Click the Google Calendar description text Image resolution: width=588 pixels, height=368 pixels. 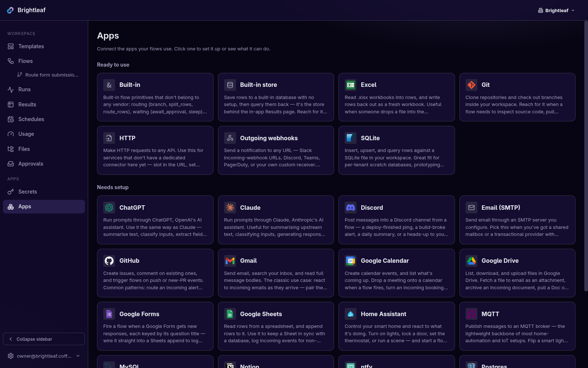click(396, 280)
